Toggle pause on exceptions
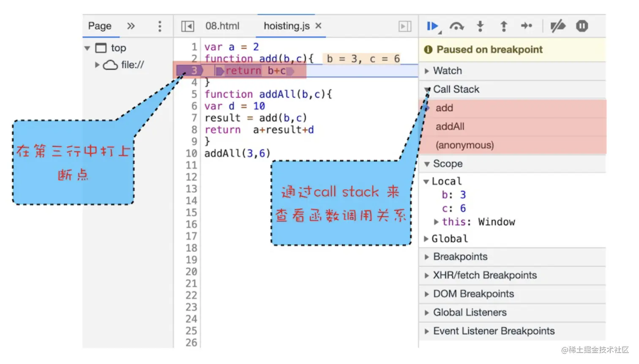The image size is (639, 364). (x=582, y=26)
